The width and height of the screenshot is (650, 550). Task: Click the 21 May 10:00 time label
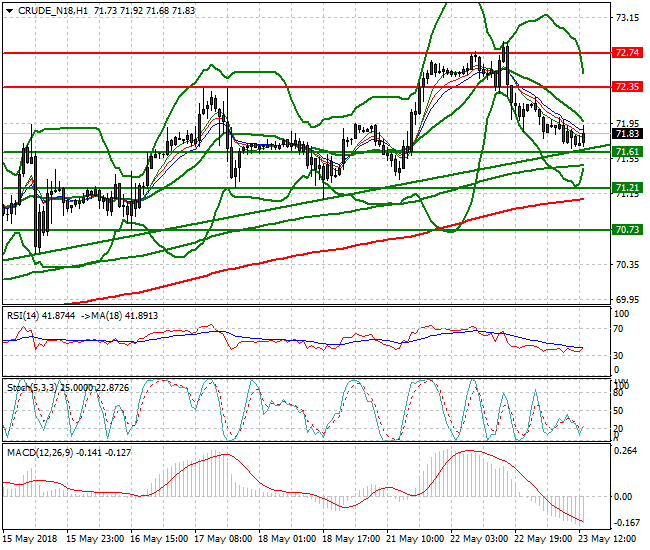(415, 539)
